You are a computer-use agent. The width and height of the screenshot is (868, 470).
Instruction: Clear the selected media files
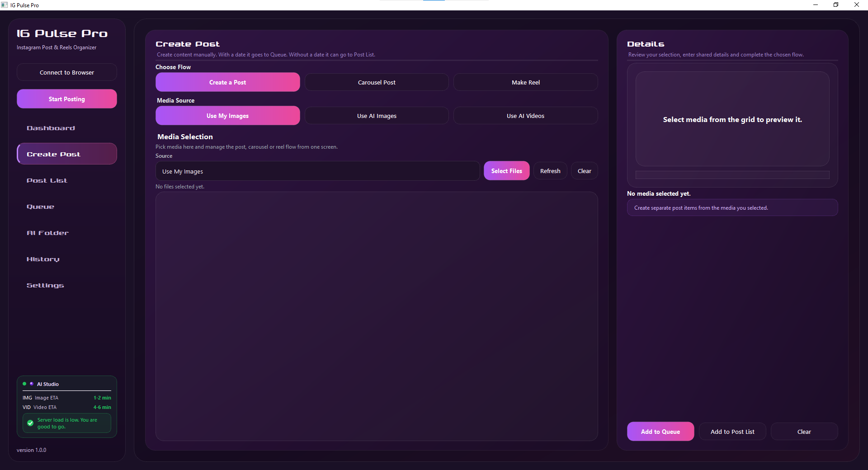click(584, 171)
